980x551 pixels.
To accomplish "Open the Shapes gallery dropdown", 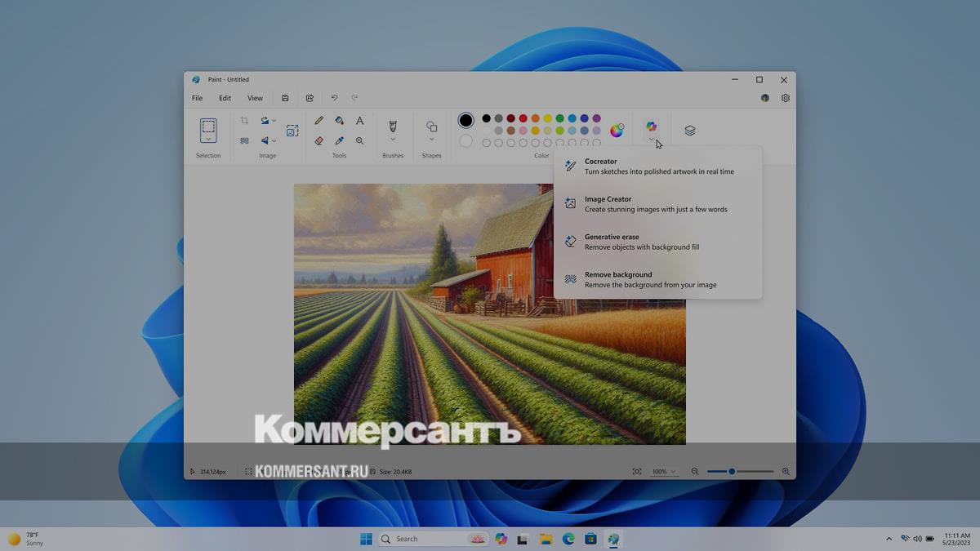I will (x=431, y=140).
